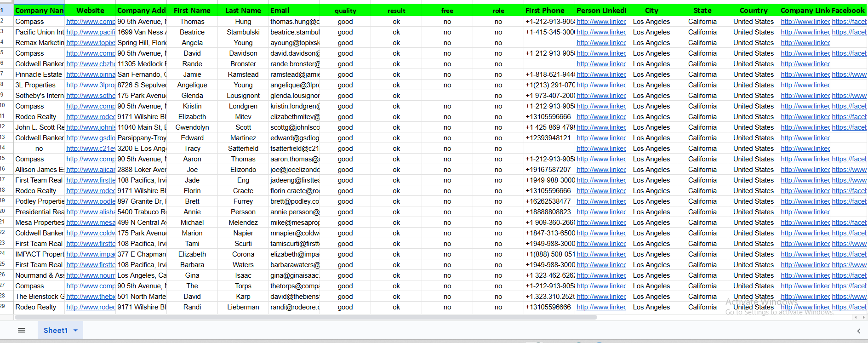Select the Nourmand & As company cell
The image size is (868, 343).
click(39, 275)
